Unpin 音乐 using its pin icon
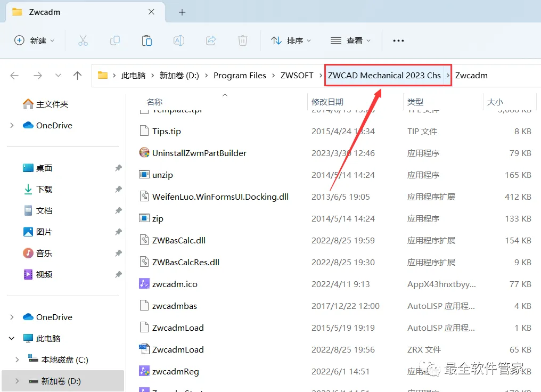 pos(118,254)
